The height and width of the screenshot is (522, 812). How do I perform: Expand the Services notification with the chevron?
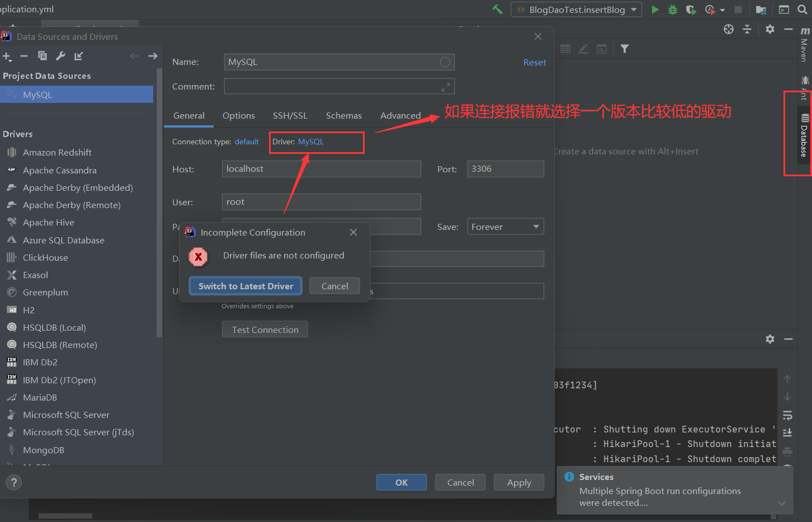[782, 503]
